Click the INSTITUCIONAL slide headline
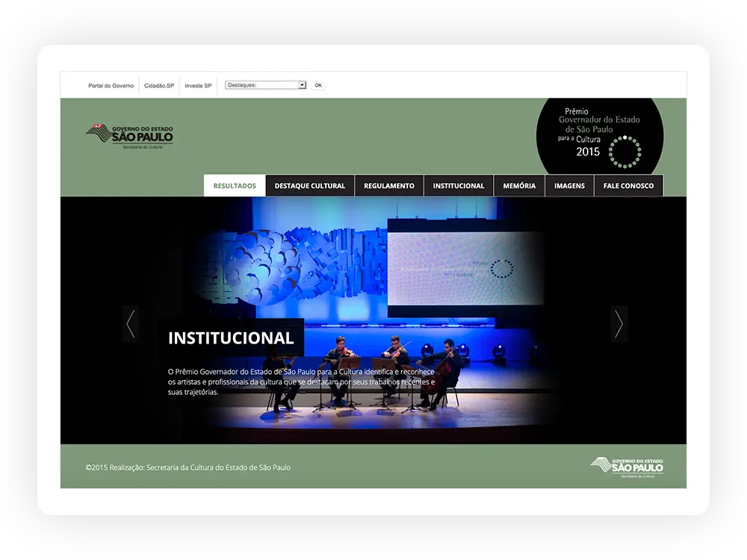The height and width of the screenshot is (560, 747). (232, 337)
